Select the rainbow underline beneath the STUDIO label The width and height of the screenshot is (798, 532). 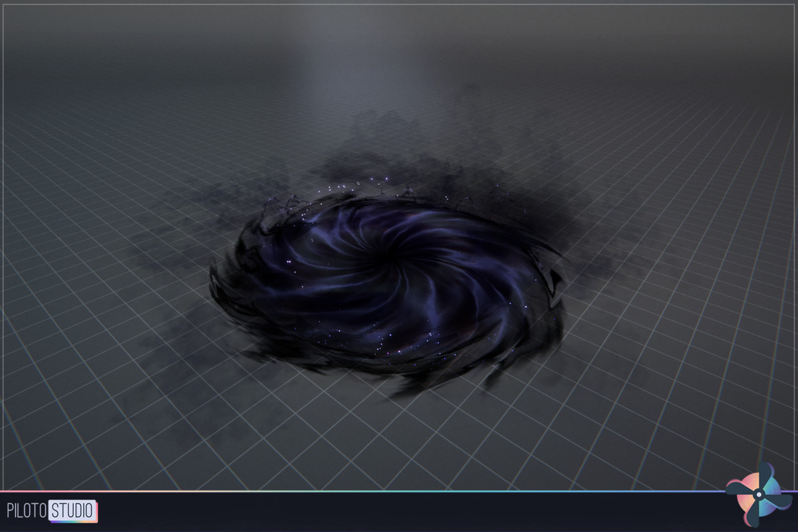coord(73,521)
